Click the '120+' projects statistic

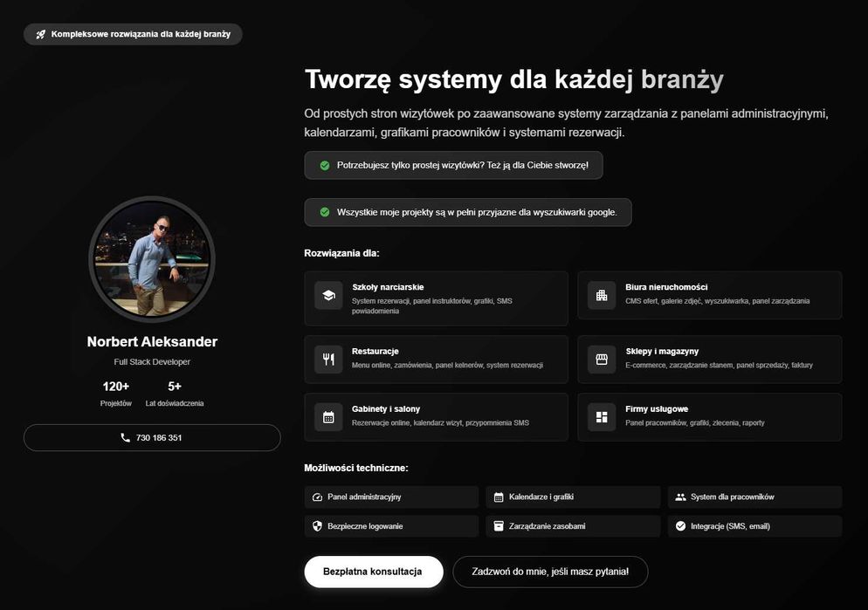115,387
